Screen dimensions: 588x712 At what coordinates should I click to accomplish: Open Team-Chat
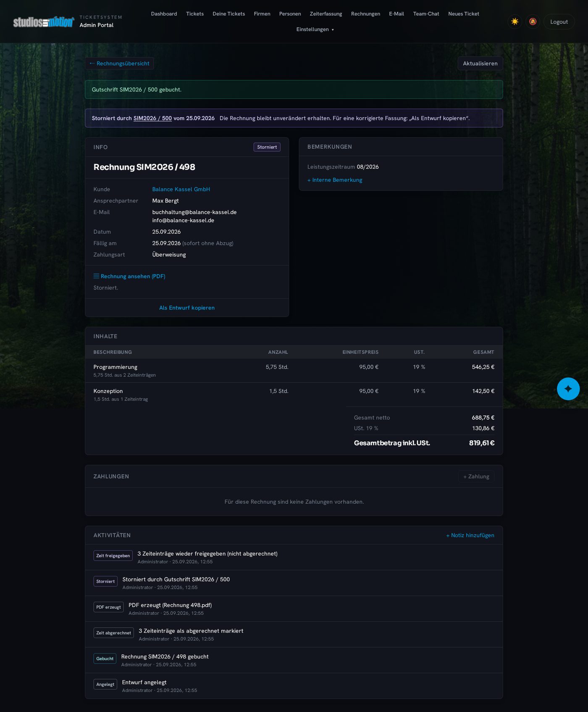click(x=426, y=14)
